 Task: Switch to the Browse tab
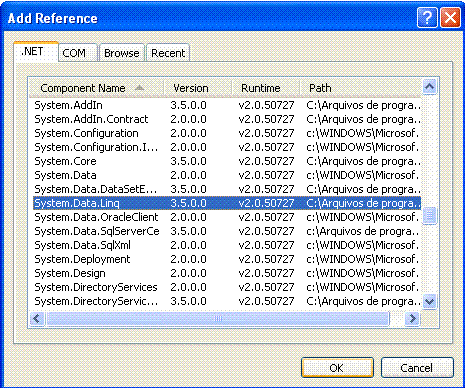122,53
